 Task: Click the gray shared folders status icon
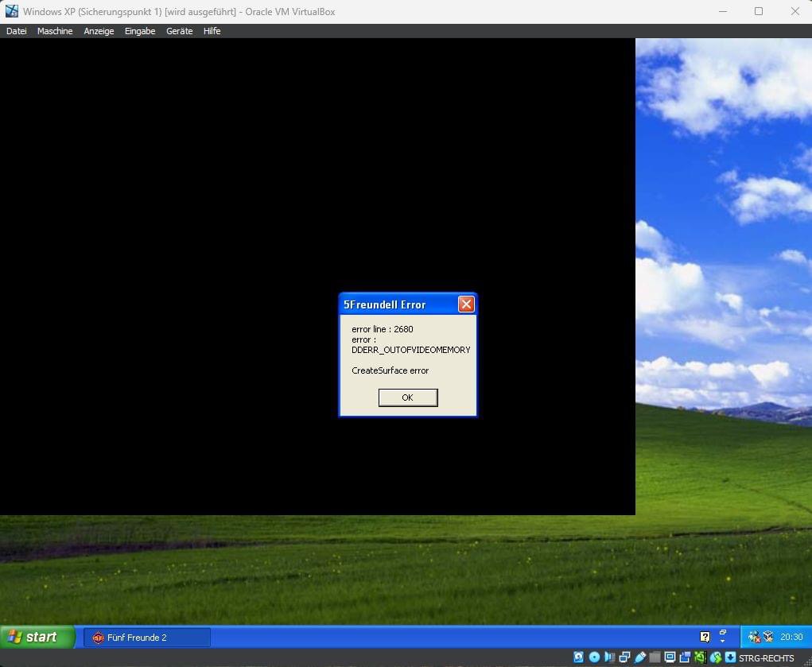(x=655, y=657)
